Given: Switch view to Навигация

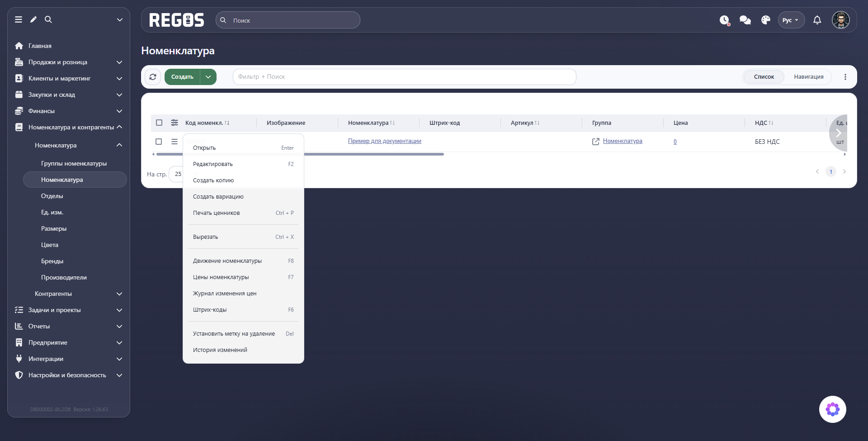Looking at the screenshot, I should point(809,77).
